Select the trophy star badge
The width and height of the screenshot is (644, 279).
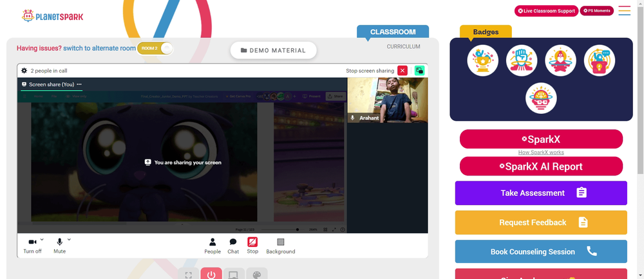(482, 60)
